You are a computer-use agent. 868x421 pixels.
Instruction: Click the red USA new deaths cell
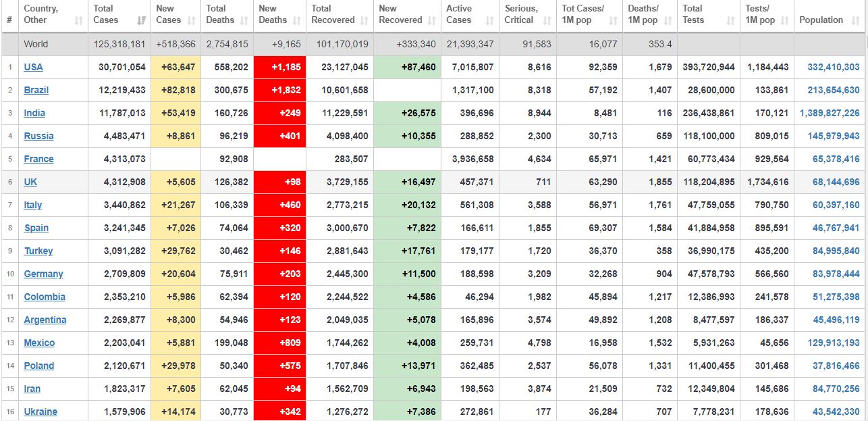(279, 67)
